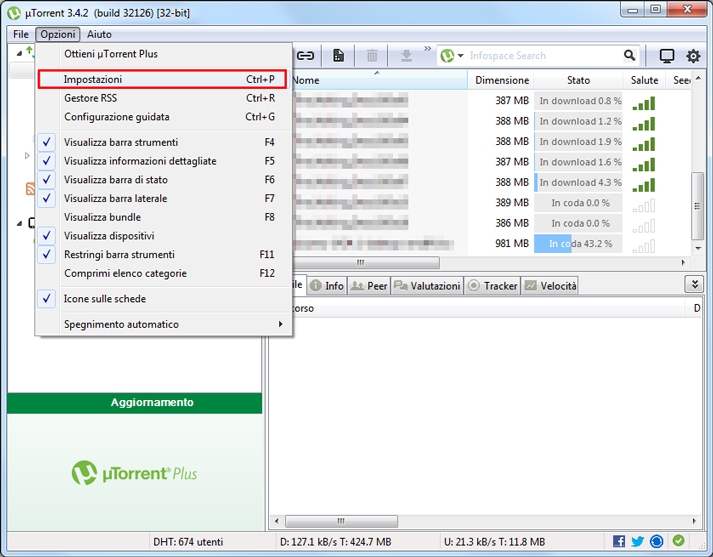This screenshot has height=557, width=713.
Task: Toggle Visualizza barra laterale
Action: (x=164, y=198)
